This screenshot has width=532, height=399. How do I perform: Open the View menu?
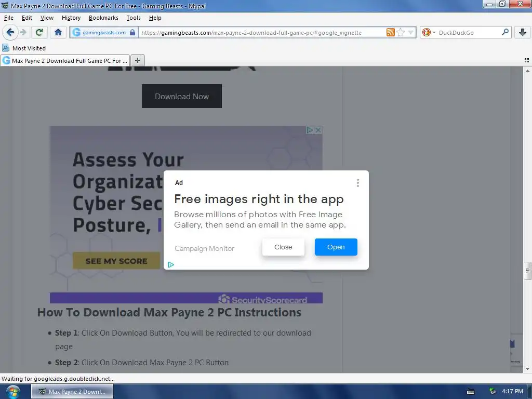pos(47,18)
